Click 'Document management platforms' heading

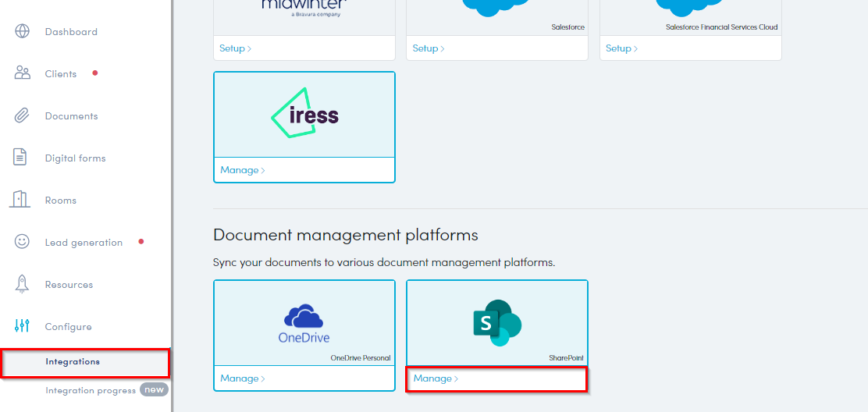[x=346, y=235]
